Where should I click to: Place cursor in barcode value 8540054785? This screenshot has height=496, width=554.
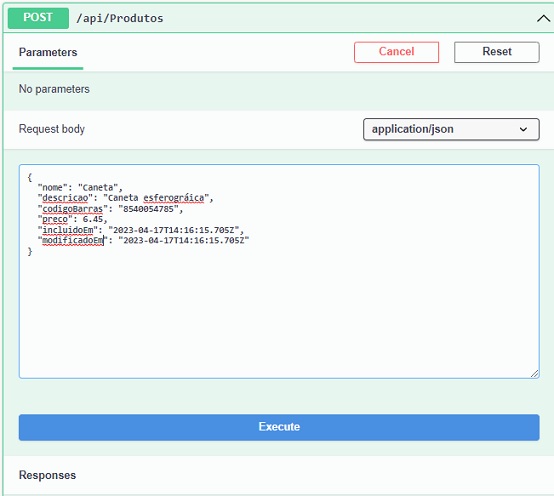point(148,209)
